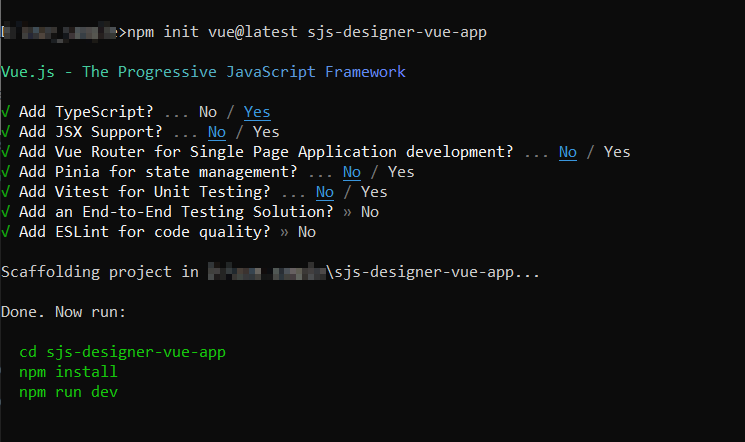Image resolution: width=745 pixels, height=442 pixels.
Task: Click the 'npm init vue@latest sjs-designer-vue-app' command text
Action: [x=307, y=32]
